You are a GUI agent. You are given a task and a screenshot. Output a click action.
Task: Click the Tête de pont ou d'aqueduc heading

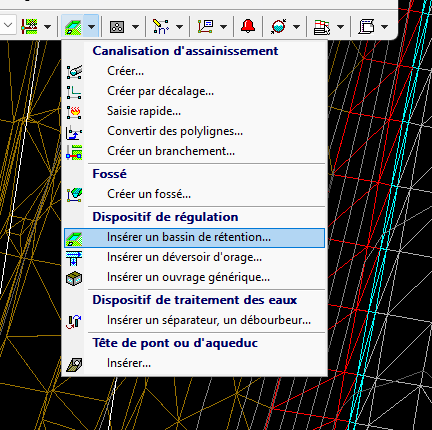pyautogui.click(x=175, y=343)
